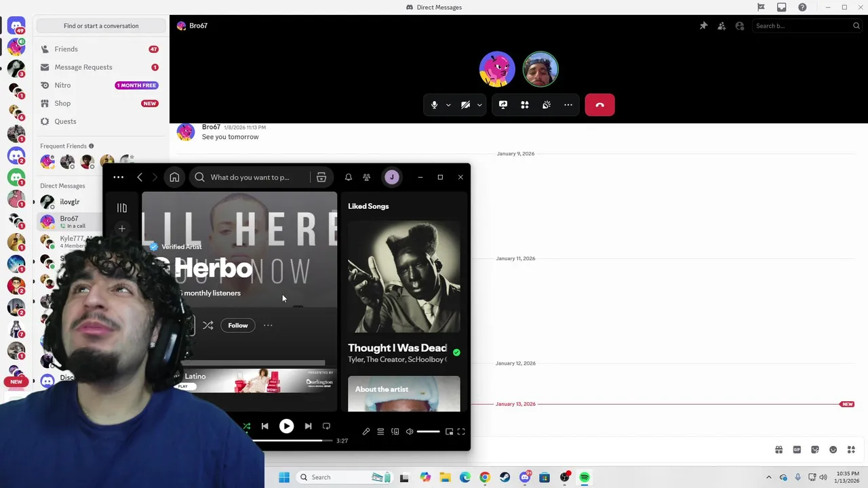The height and width of the screenshot is (488, 868).
Task: Open camera options dropdown arrow
Action: [479, 105]
